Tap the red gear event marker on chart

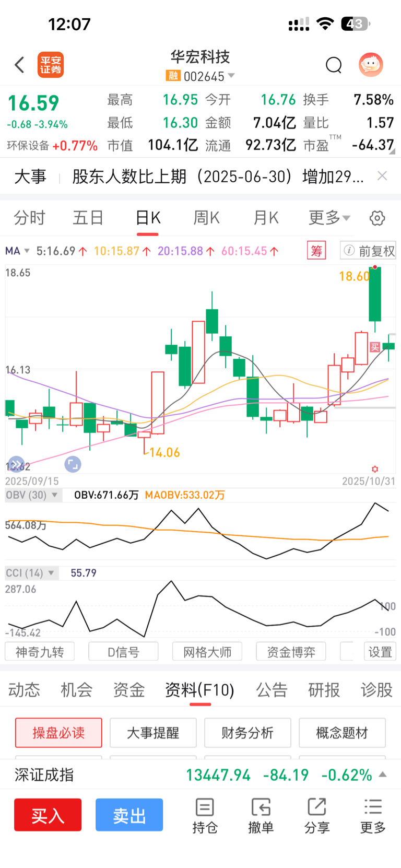[375, 469]
